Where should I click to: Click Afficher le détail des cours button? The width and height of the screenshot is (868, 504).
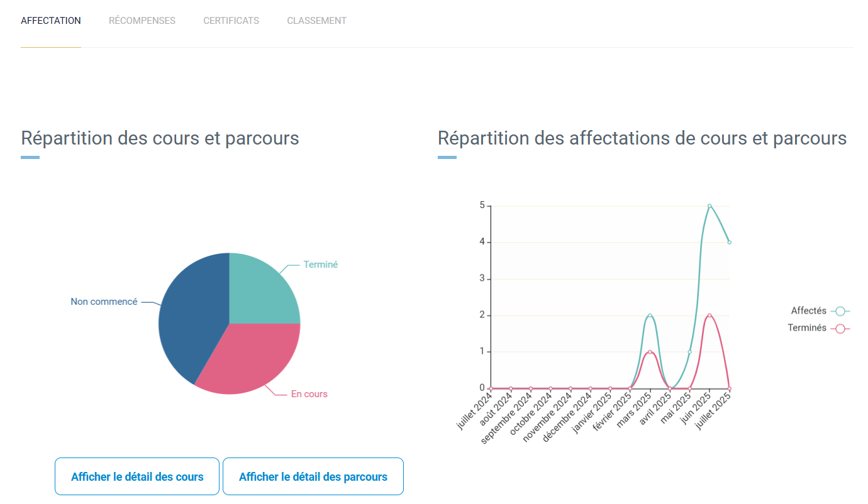tap(137, 477)
